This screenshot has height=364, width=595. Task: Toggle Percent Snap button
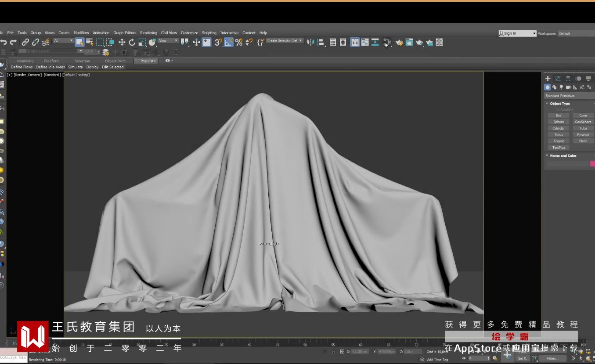point(239,42)
